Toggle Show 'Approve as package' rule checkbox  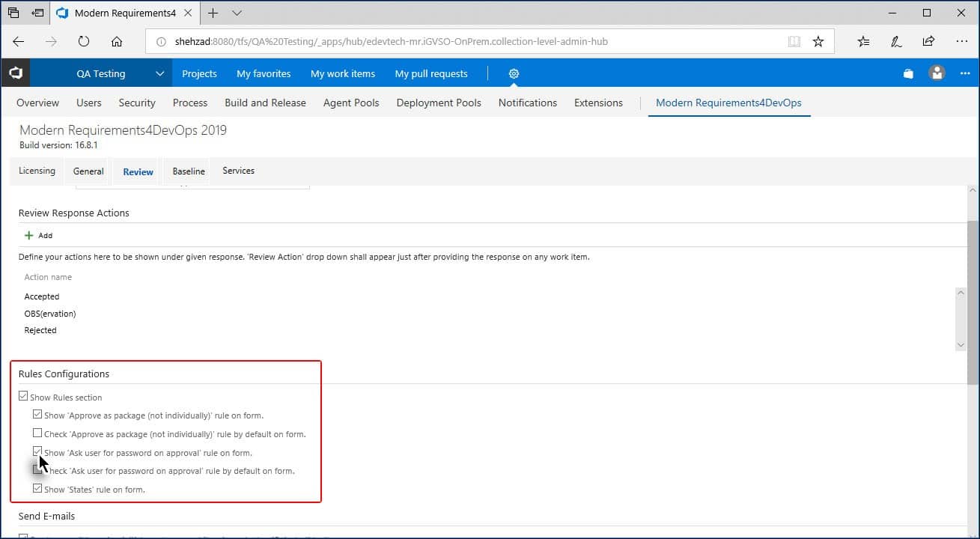[x=37, y=414]
